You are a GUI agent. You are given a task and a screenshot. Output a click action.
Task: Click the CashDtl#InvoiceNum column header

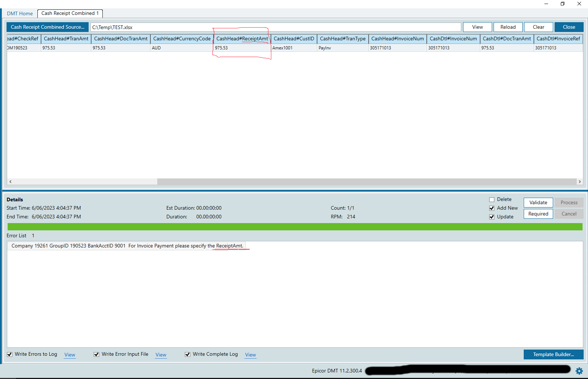click(453, 39)
